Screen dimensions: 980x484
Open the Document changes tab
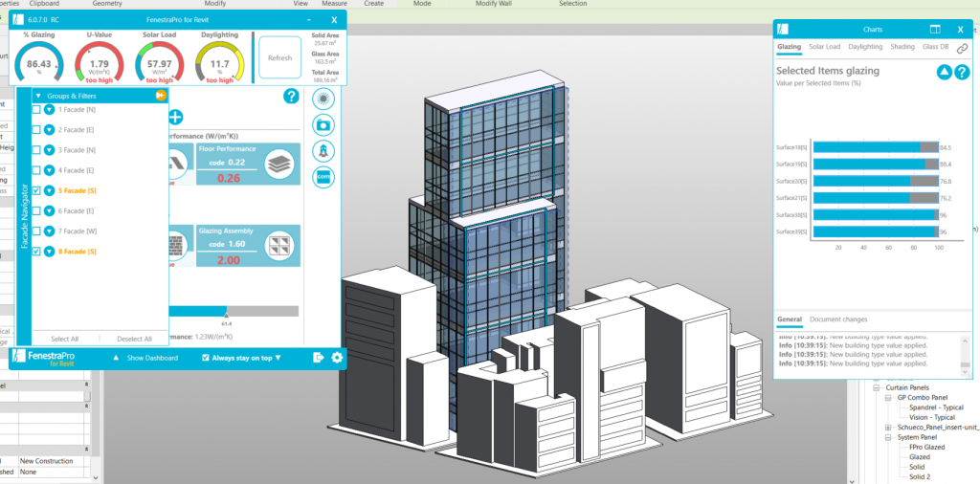(x=838, y=319)
